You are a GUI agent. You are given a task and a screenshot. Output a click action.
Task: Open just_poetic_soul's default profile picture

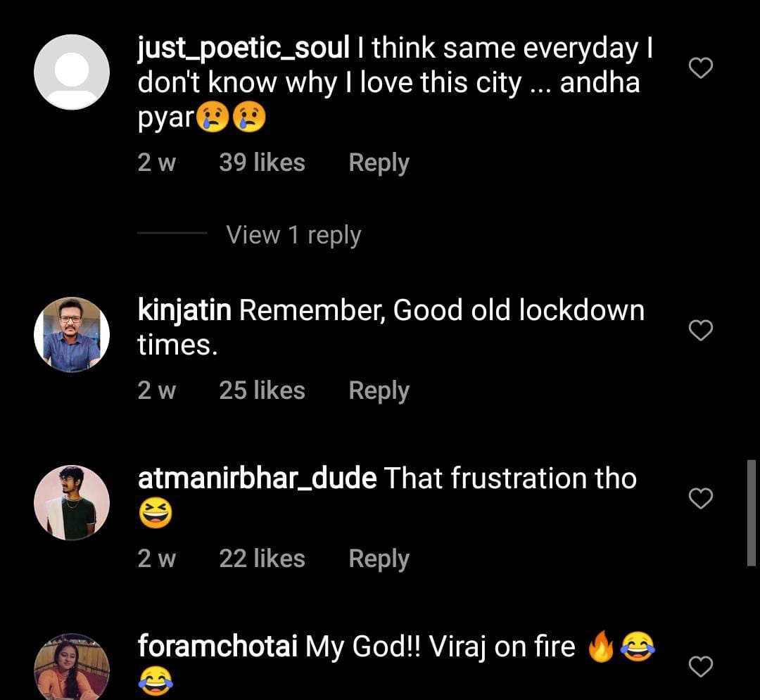(72, 72)
